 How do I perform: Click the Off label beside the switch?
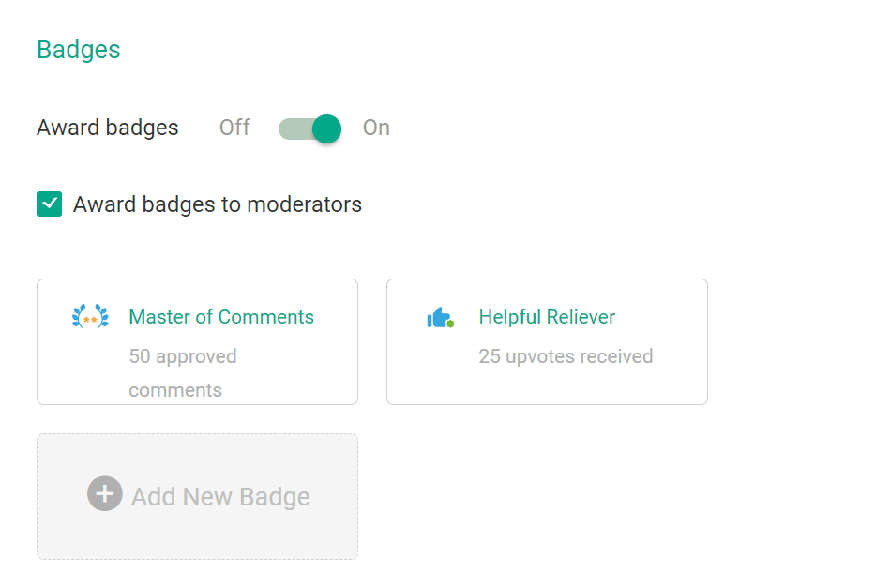[x=234, y=128]
